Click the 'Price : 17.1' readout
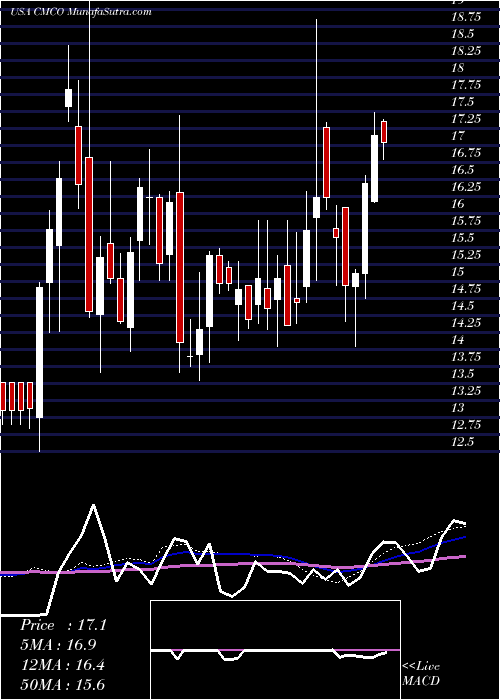Screen dimensions: 500x700 (63, 625)
